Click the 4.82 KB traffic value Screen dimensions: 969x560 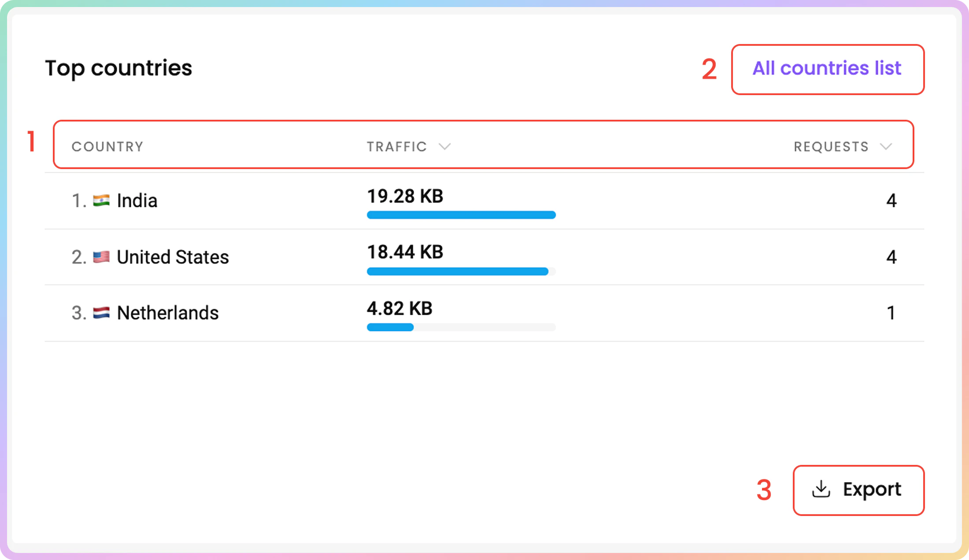pos(399,308)
